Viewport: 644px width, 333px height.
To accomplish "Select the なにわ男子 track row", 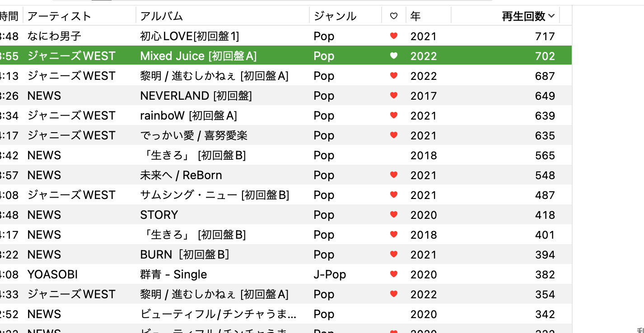I will point(54,36).
